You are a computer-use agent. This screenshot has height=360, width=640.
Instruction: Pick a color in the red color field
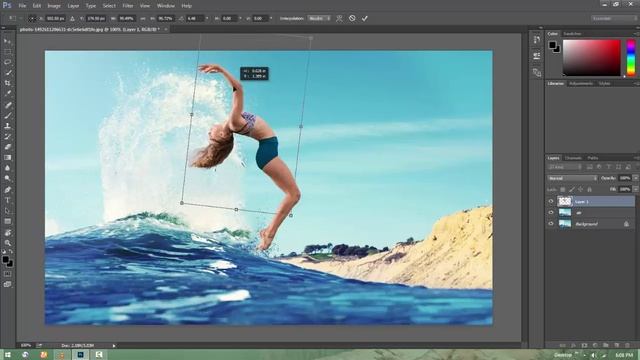(591, 58)
